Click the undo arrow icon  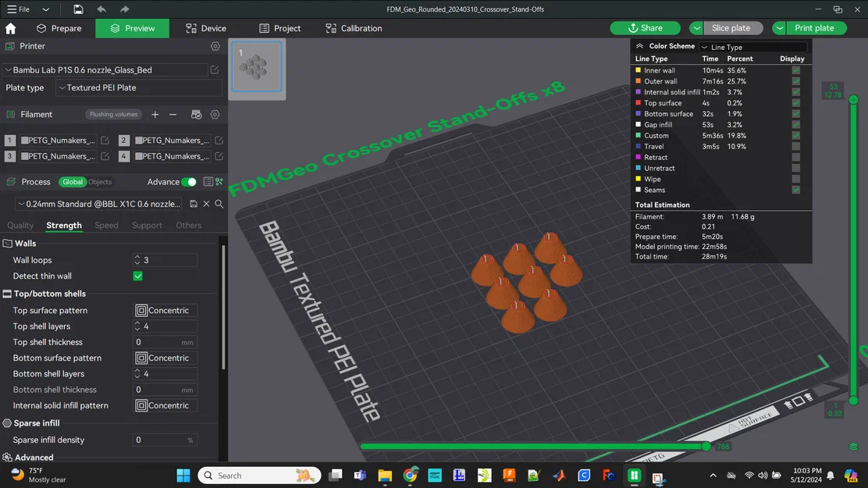click(x=101, y=9)
